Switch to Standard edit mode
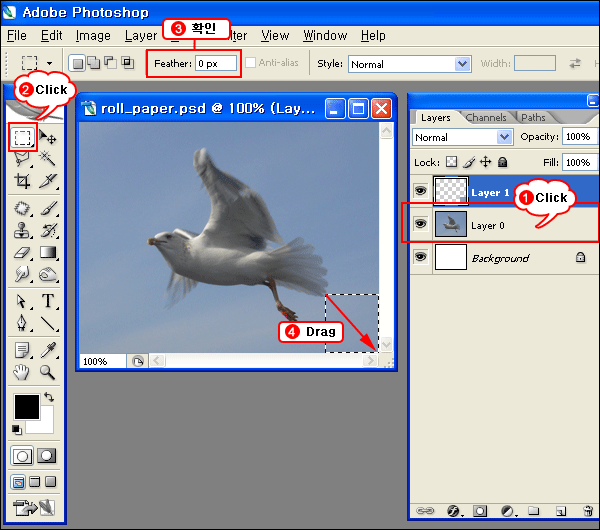Viewport: 600px width, 530px height. pos(22,456)
